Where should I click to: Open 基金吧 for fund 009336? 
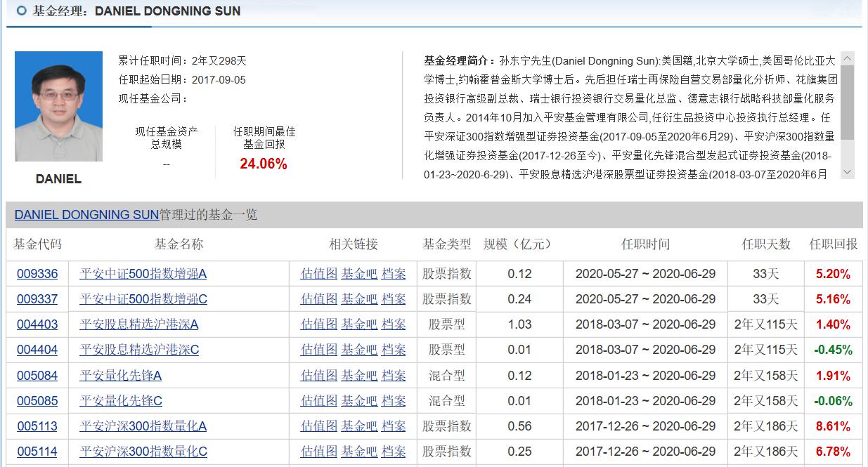coord(360,274)
